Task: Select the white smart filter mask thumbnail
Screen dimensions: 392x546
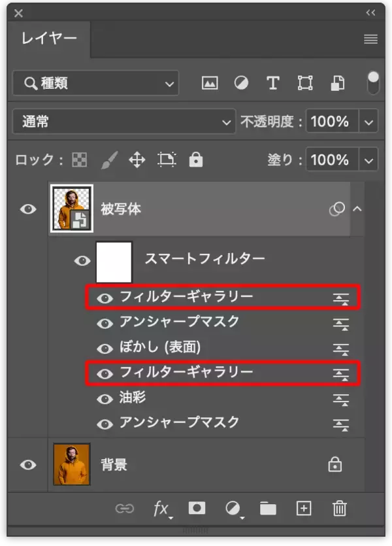Action: coord(114,262)
